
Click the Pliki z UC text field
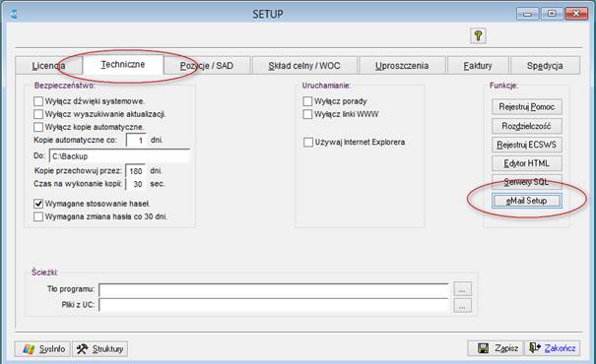click(274, 305)
